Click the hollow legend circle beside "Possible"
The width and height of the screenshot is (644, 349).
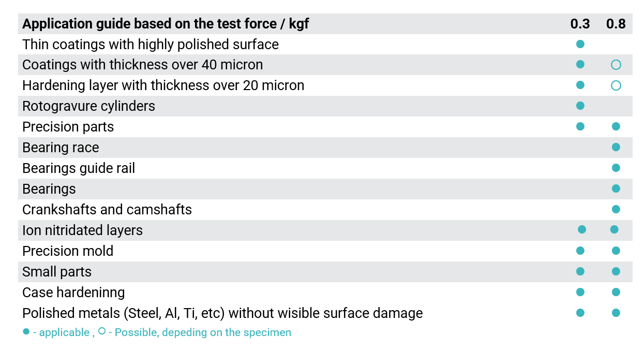click(x=102, y=331)
